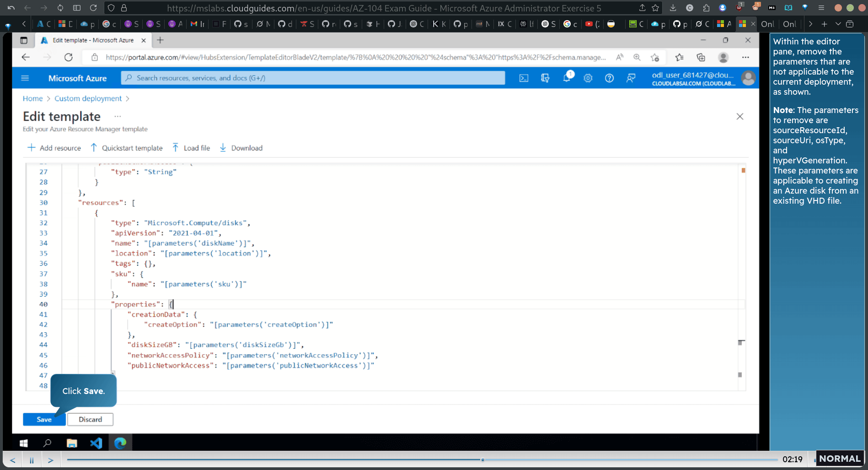
Task: Open Edge settings and more menu
Action: pos(745,57)
